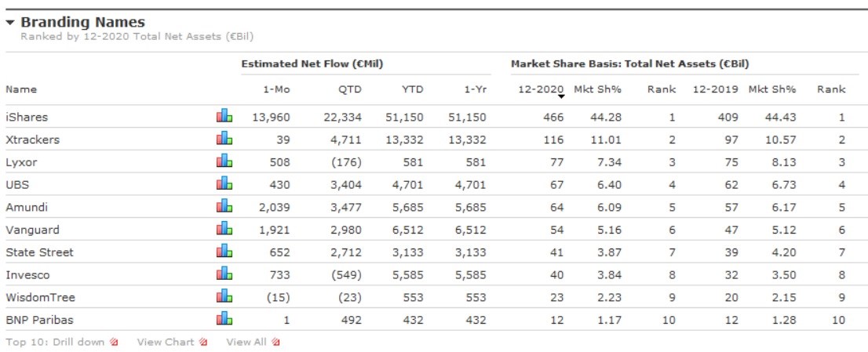
Task: Click the bar chart icon beside Lyxor
Action: tap(224, 162)
